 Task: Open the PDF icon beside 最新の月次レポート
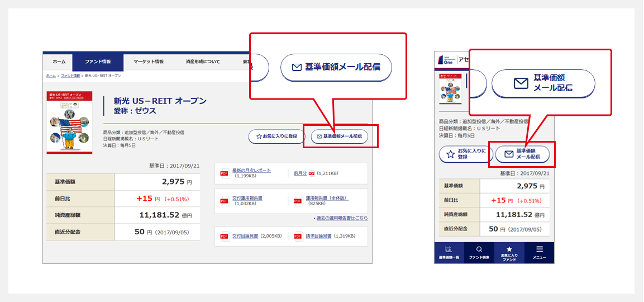[x=224, y=173]
